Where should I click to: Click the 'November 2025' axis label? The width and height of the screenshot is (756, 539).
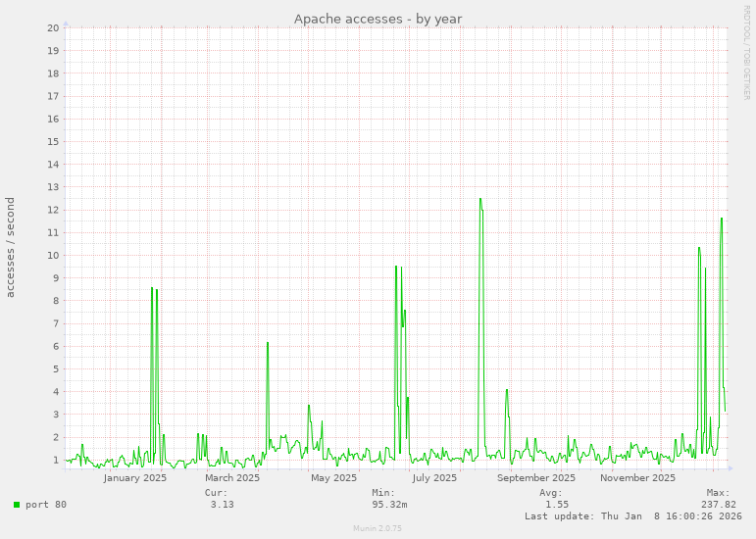click(x=638, y=478)
